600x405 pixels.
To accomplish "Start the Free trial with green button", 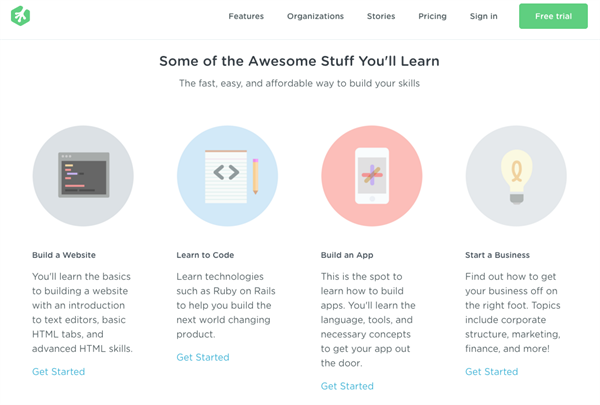I will pos(553,16).
